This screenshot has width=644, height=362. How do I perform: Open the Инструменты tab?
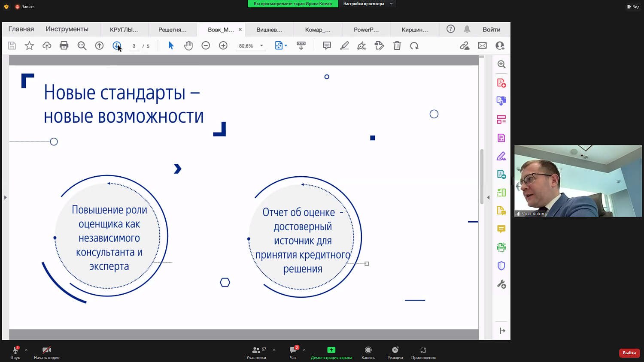click(x=67, y=29)
